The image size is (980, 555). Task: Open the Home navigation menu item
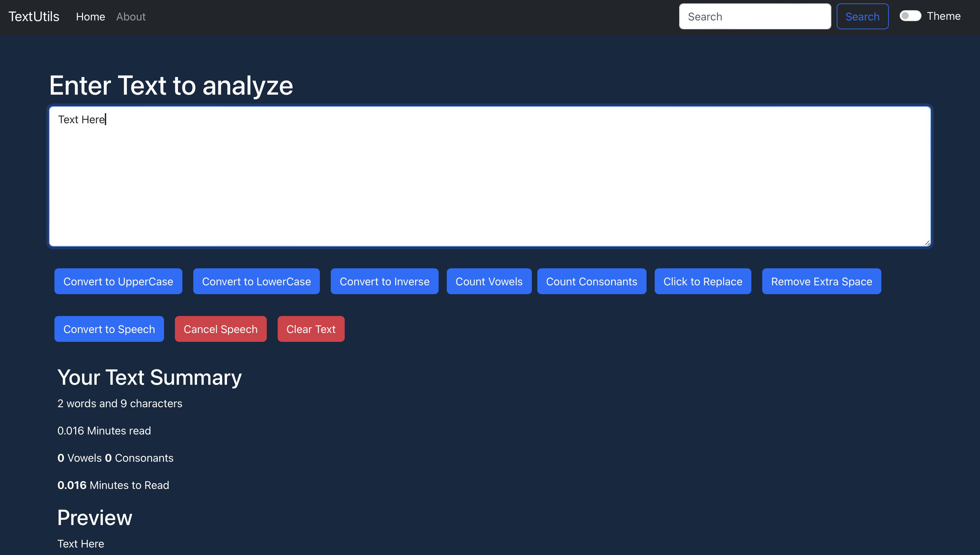(90, 17)
